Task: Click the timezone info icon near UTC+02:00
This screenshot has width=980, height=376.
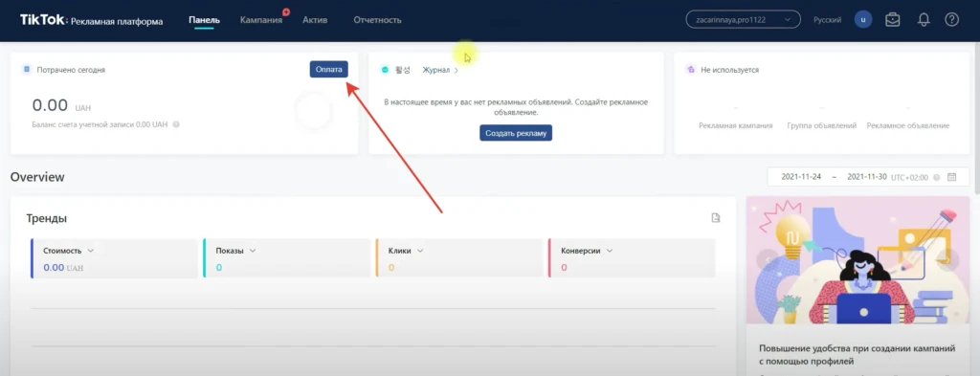Action: (937, 177)
